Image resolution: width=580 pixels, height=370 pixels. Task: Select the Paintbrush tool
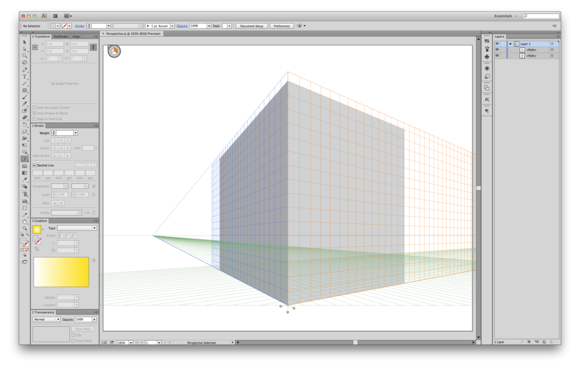(x=25, y=97)
